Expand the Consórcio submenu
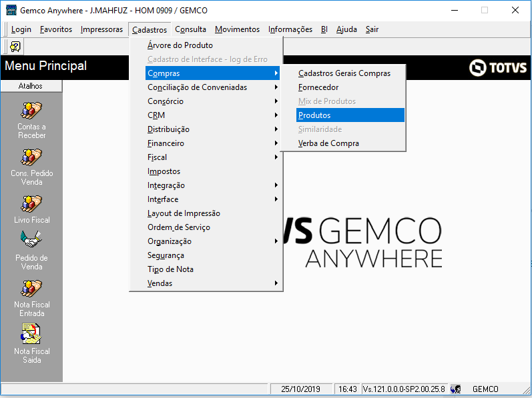Image resolution: width=532 pixels, height=398 pixels. pyautogui.click(x=212, y=101)
